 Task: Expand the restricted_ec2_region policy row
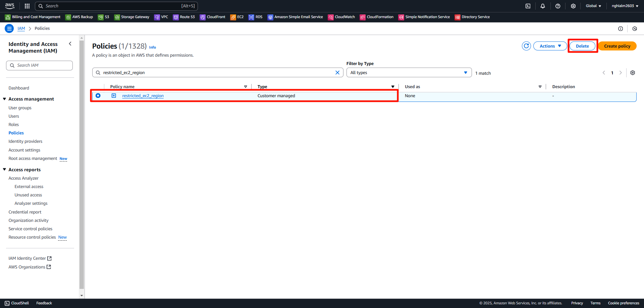pos(114,96)
